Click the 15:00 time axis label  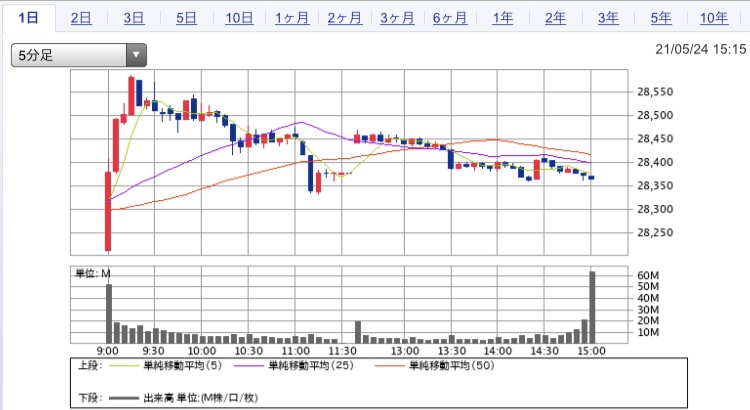click(x=591, y=351)
